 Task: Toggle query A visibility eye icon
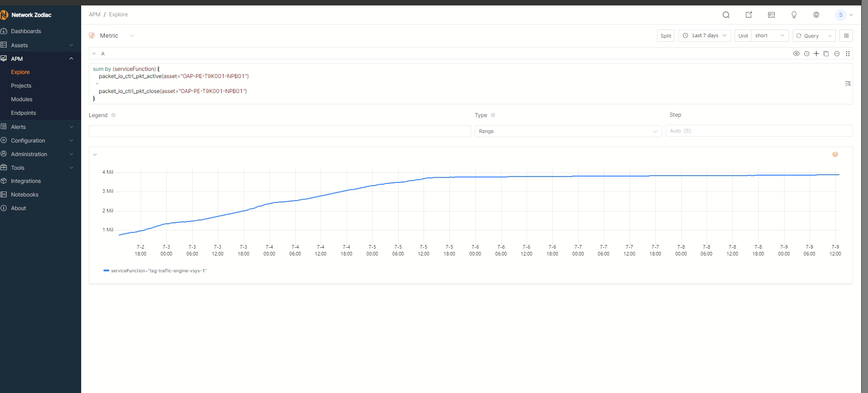pyautogui.click(x=796, y=54)
